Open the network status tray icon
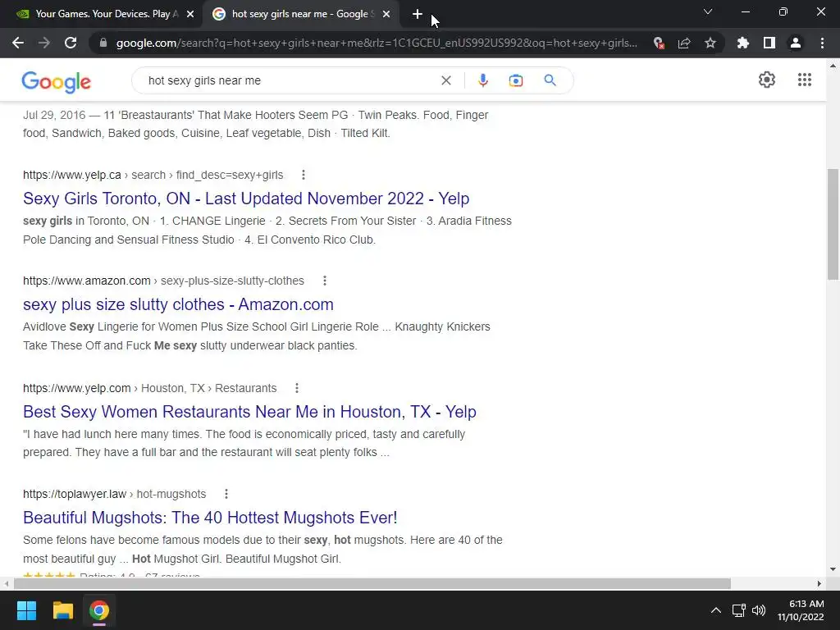840x630 pixels. [739, 610]
